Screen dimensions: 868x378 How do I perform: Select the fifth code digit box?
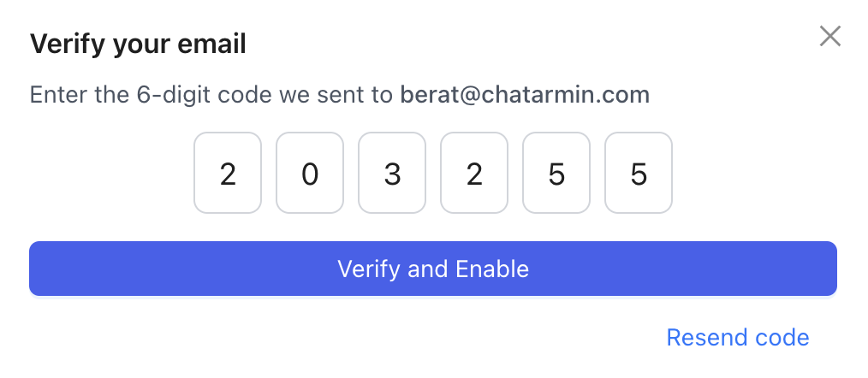556,175
